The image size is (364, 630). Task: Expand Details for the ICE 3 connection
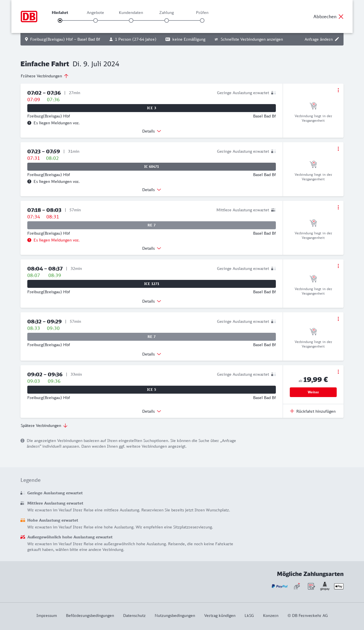click(152, 131)
